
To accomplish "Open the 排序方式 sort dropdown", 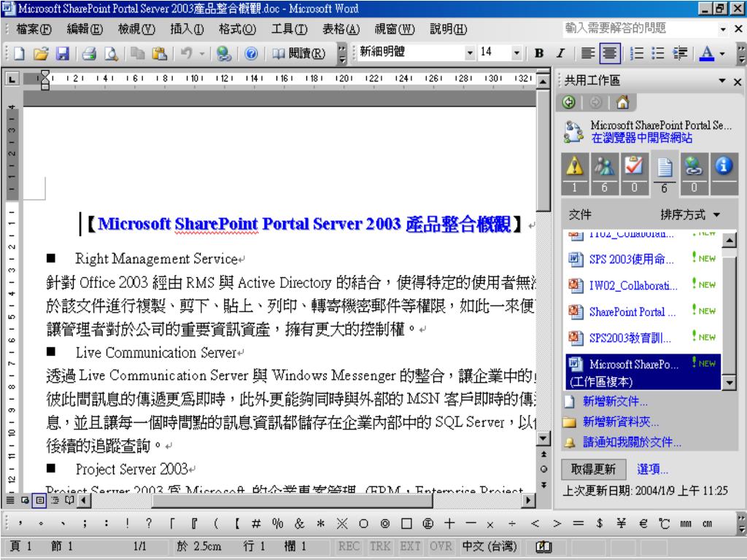I will coord(690,215).
